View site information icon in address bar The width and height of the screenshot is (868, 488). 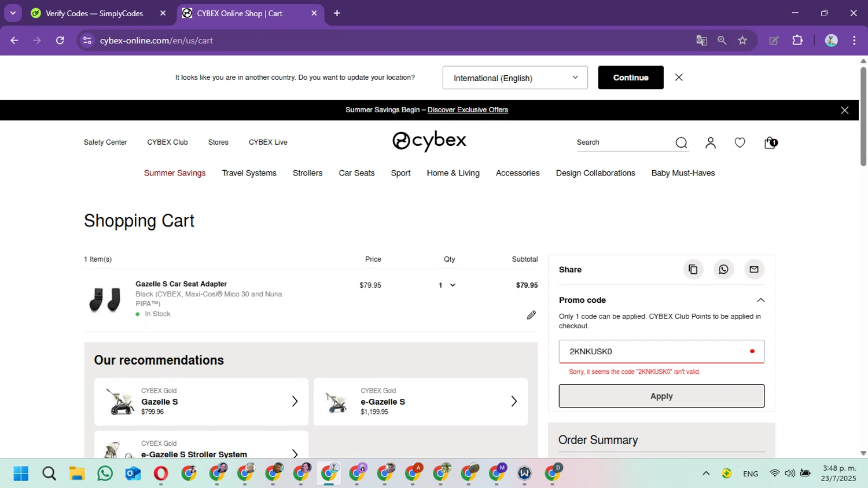[87, 41]
